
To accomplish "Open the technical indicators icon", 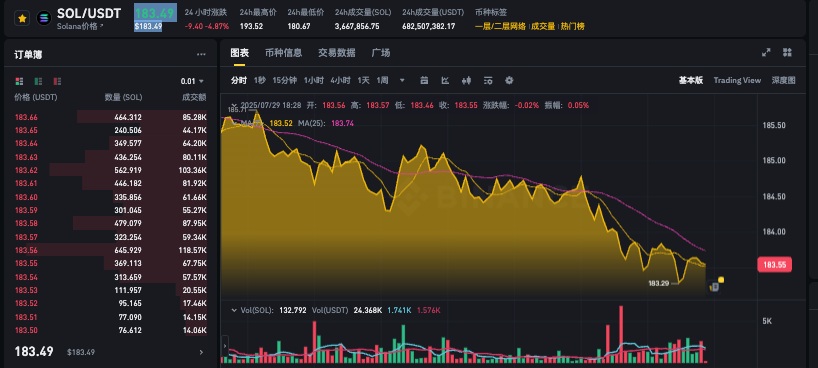I will [488, 80].
